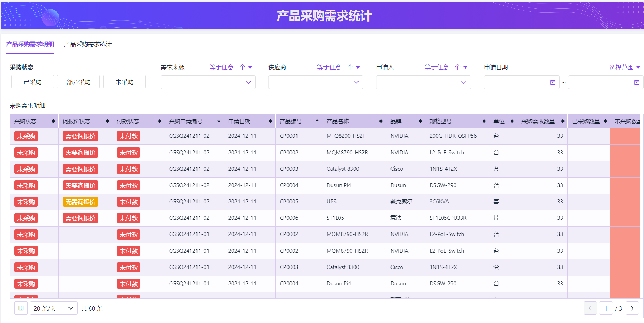Sort by 已采购数量 column icon
Image resolution: width=644 pixels, height=323 pixels.
[605, 121]
